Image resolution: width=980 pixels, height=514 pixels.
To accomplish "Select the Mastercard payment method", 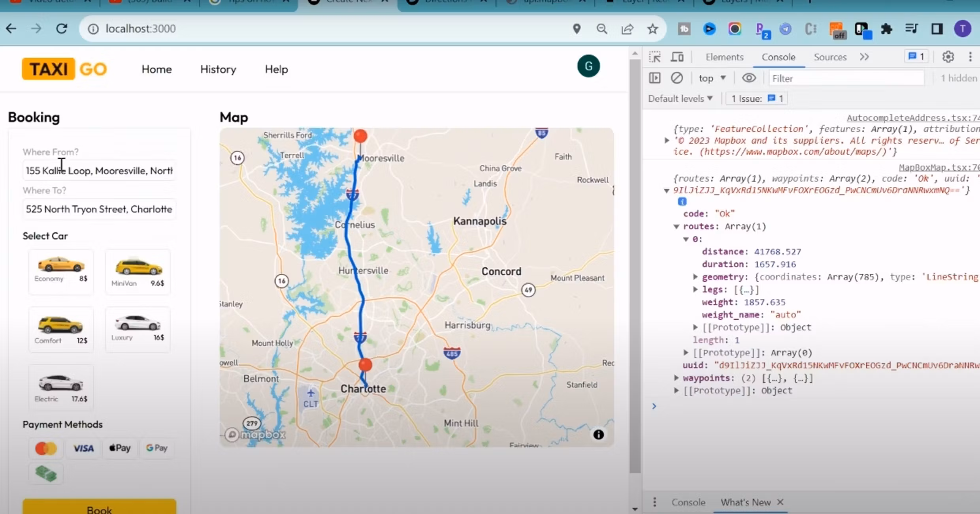I will tap(46, 448).
